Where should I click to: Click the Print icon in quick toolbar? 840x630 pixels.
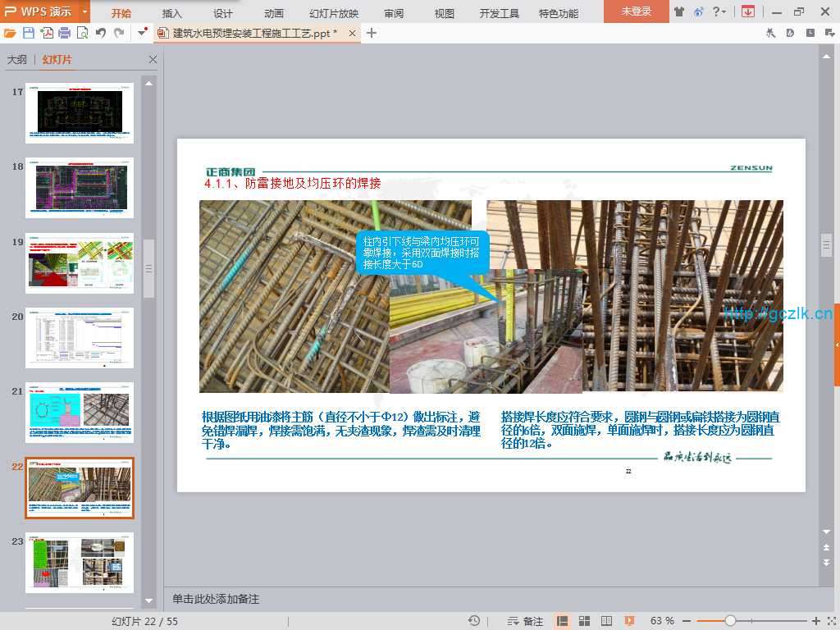pos(65,33)
